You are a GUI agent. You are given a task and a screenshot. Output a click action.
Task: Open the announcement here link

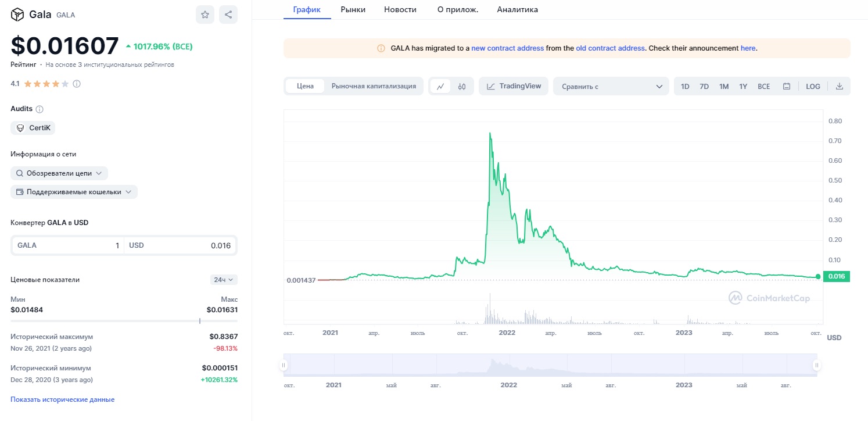click(x=748, y=48)
